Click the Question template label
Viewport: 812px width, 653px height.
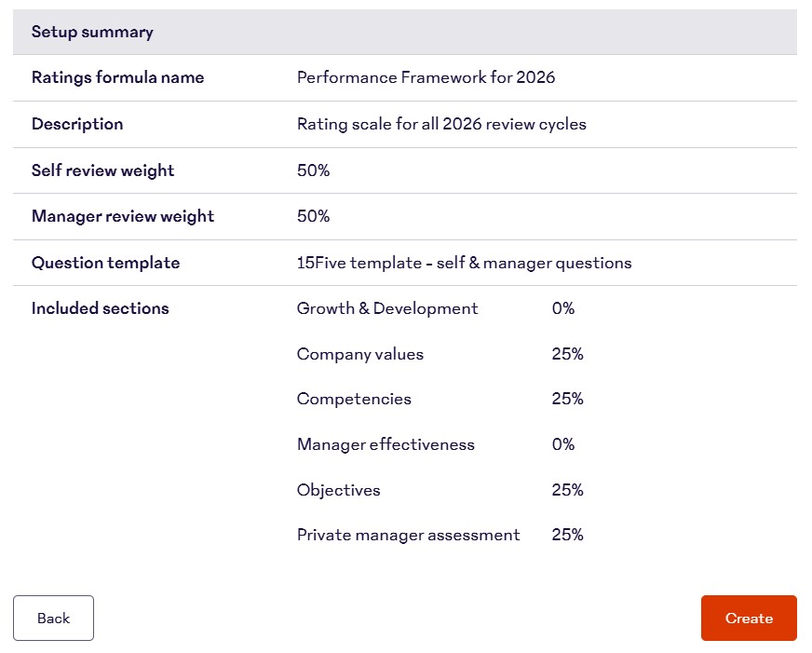105,263
